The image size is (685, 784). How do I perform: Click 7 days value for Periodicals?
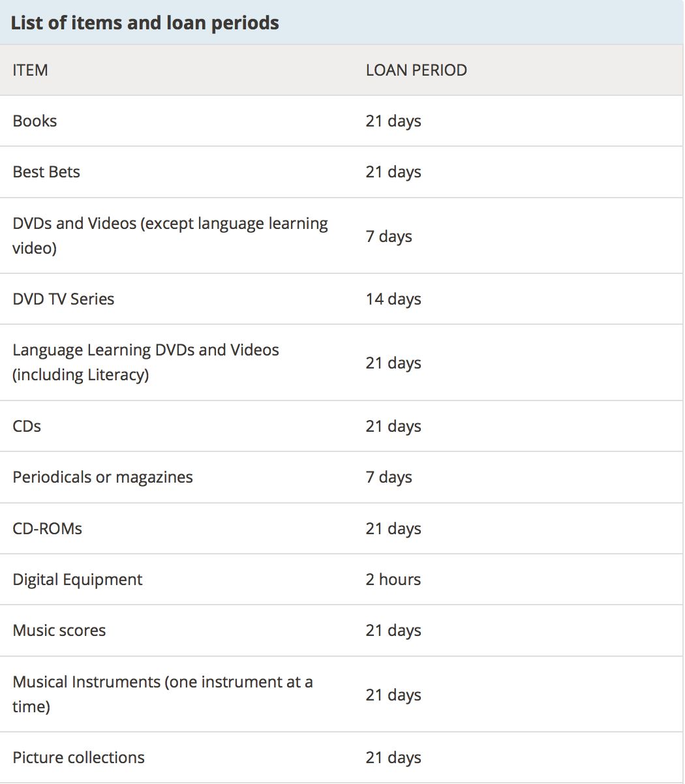click(x=389, y=477)
